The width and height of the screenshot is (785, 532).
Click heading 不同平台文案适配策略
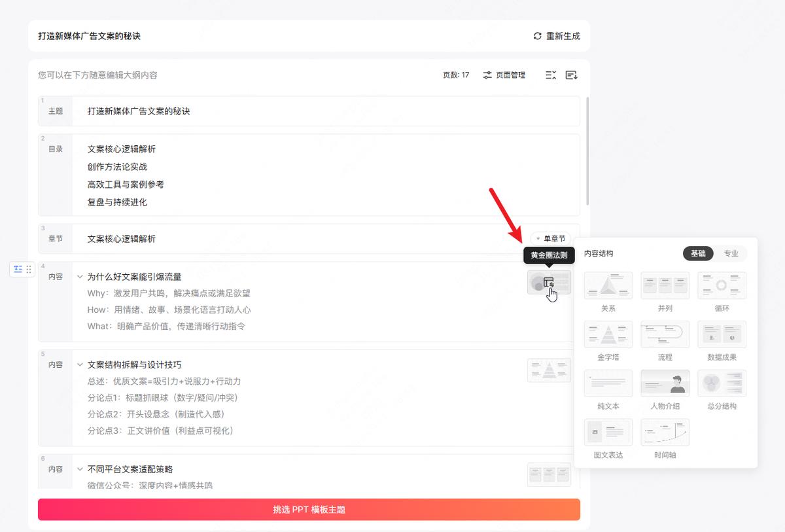pyautogui.click(x=130, y=469)
